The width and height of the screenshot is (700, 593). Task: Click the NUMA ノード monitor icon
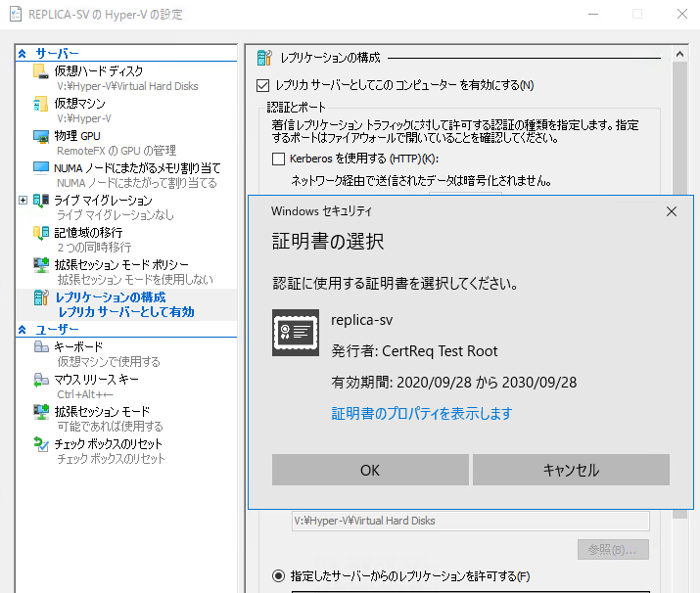pos(40,167)
